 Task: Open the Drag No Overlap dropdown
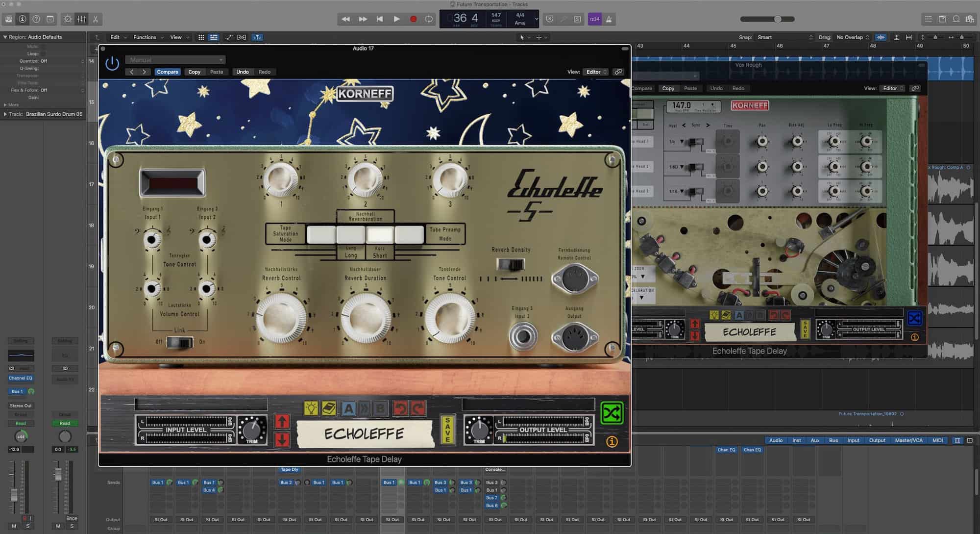pos(853,37)
